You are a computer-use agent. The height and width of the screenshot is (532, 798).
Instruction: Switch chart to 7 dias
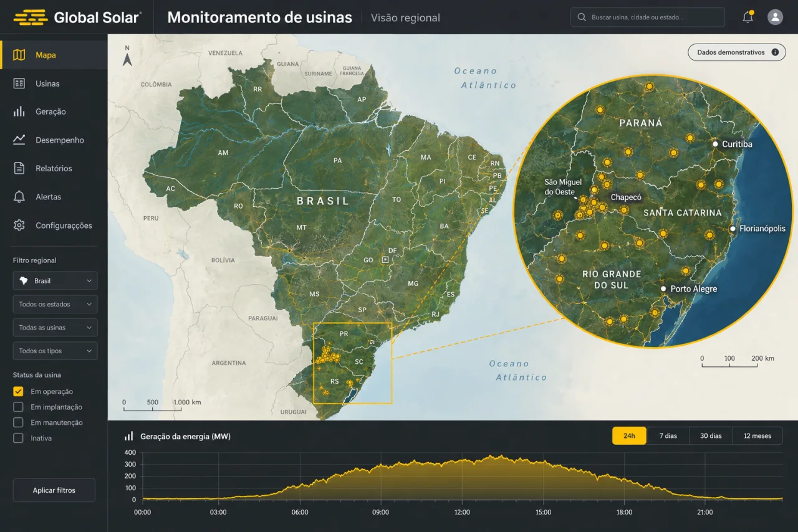pyautogui.click(x=668, y=436)
